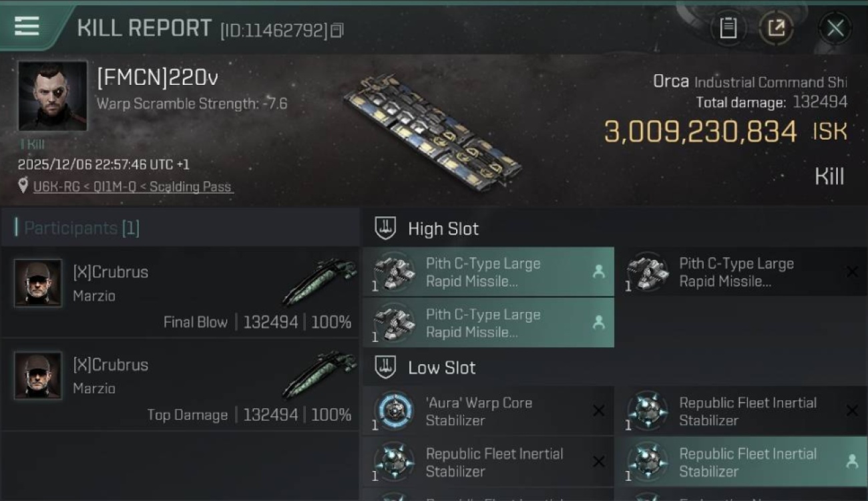Close the kill report window
The width and height of the screenshot is (868, 501).
(835, 28)
